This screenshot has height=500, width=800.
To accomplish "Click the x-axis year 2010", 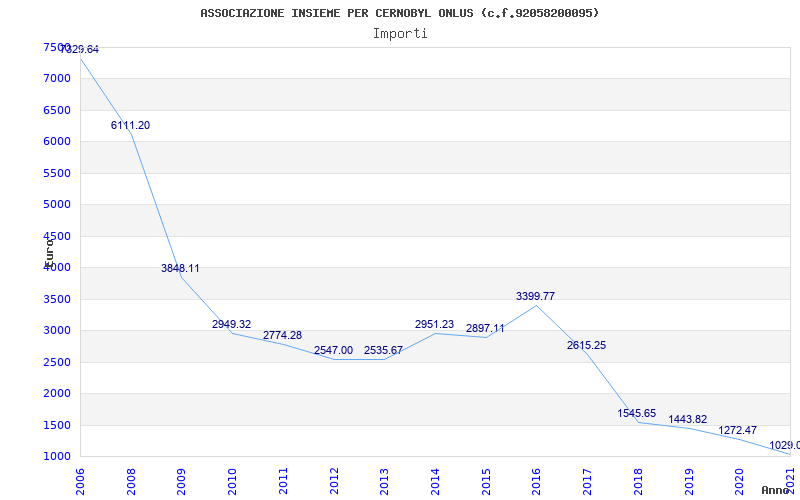I will (233, 481).
